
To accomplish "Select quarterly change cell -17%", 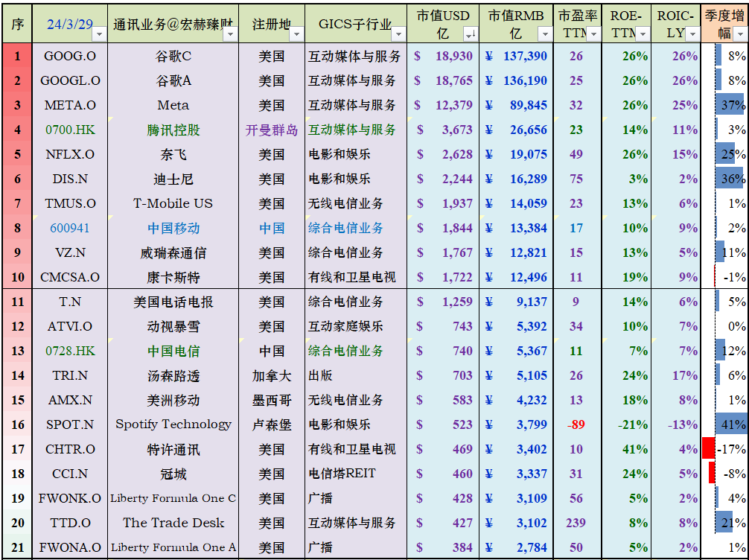I will coord(724,449).
